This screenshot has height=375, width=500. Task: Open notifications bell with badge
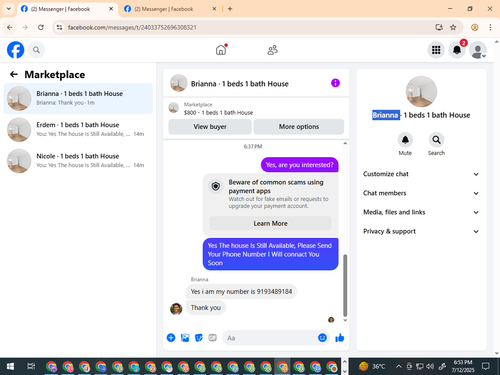click(457, 50)
